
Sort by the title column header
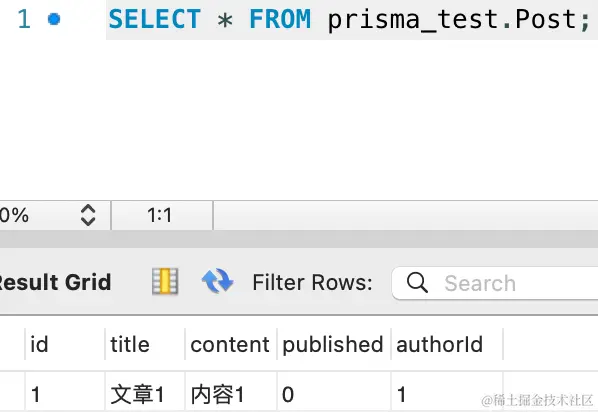click(145, 344)
